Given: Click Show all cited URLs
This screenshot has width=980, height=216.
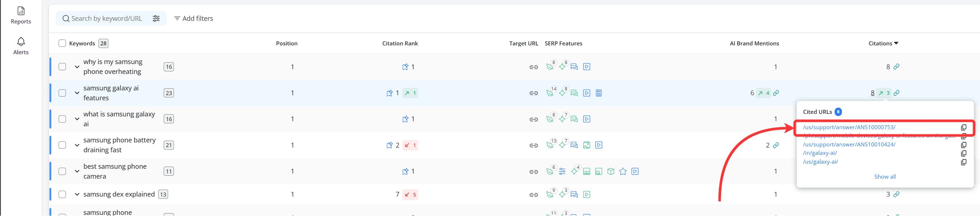Looking at the screenshot, I should (884, 177).
